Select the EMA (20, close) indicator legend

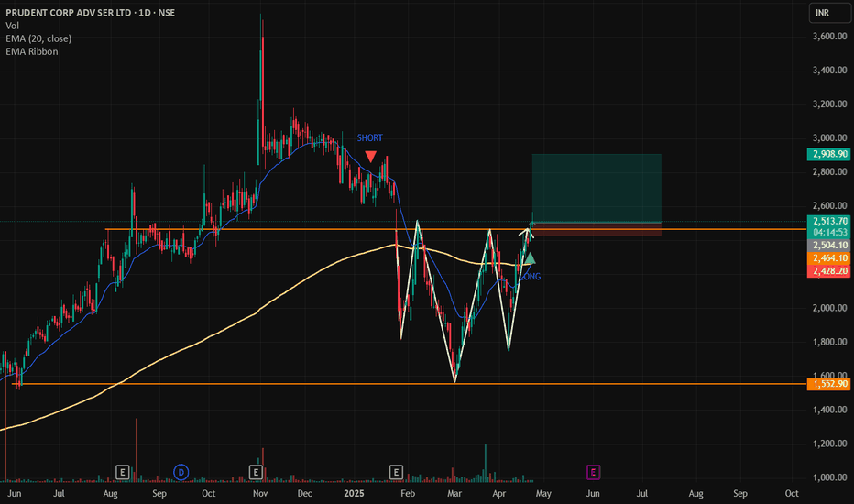38,38
